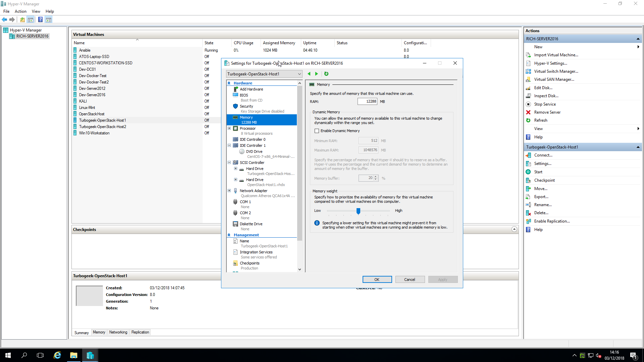Enable Dynamic Memory checkbox

317,131
